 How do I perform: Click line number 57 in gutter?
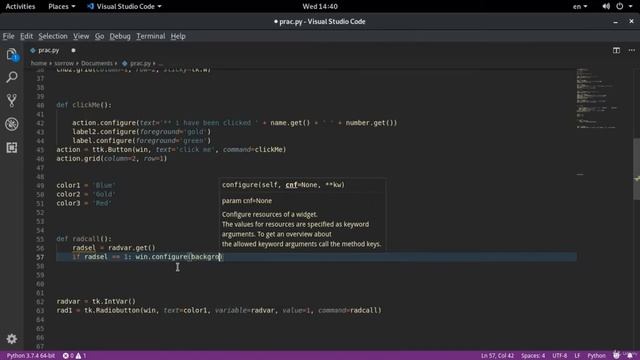click(x=40, y=257)
